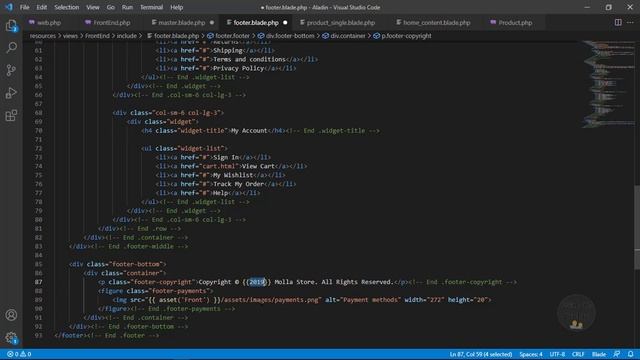Image resolution: width=640 pixels, height=360 pixels.
Task: Click the resources breadcrumb segment
Action: (42, 36)
